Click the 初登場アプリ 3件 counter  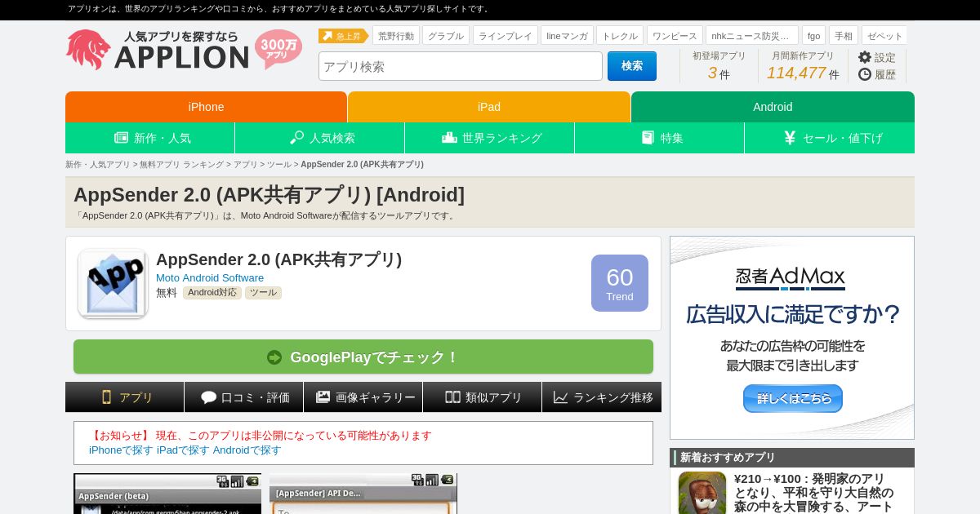719,65
